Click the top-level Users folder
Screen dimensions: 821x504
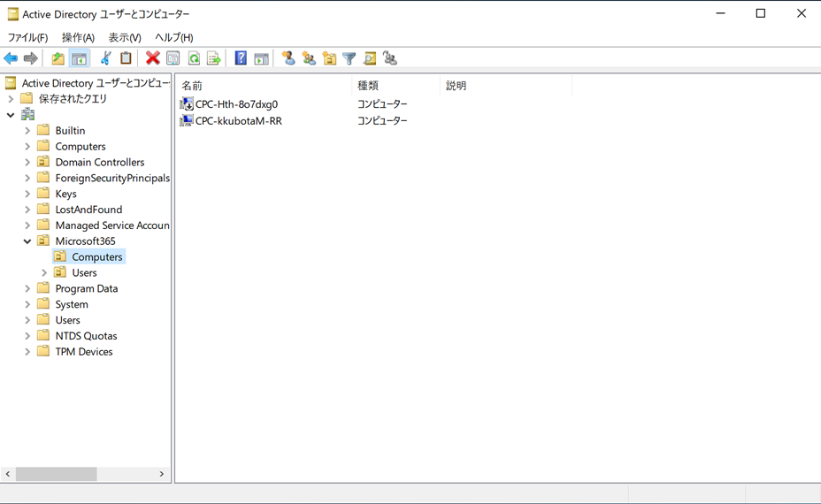tap(67, 320)
